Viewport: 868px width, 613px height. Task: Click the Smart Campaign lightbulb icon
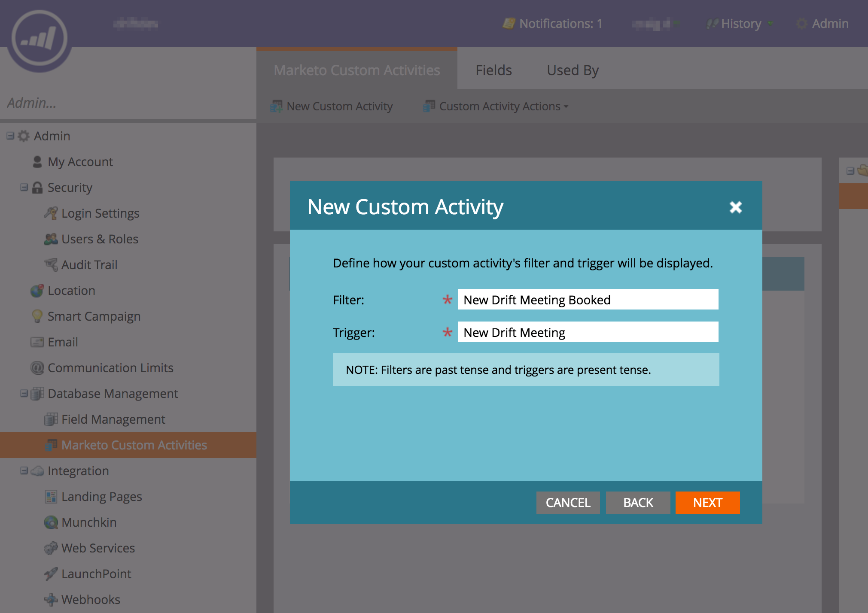pos(37,316)
